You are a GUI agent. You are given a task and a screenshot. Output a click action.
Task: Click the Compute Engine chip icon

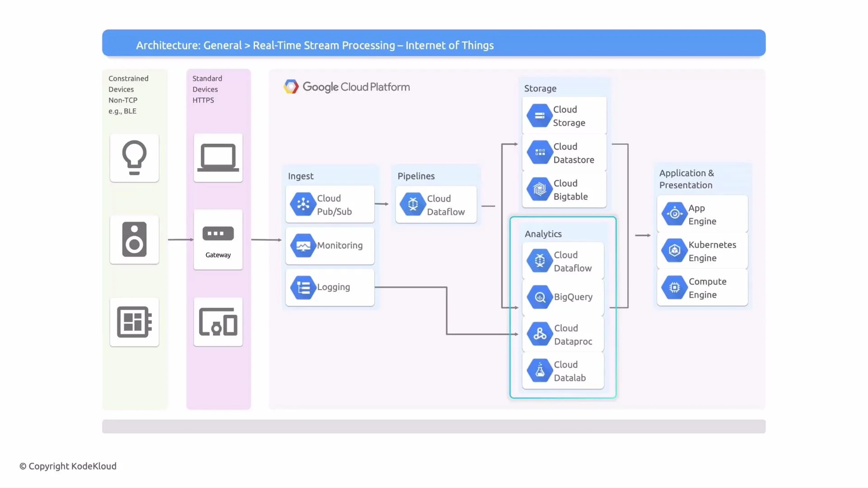click(x=675, y=287)
